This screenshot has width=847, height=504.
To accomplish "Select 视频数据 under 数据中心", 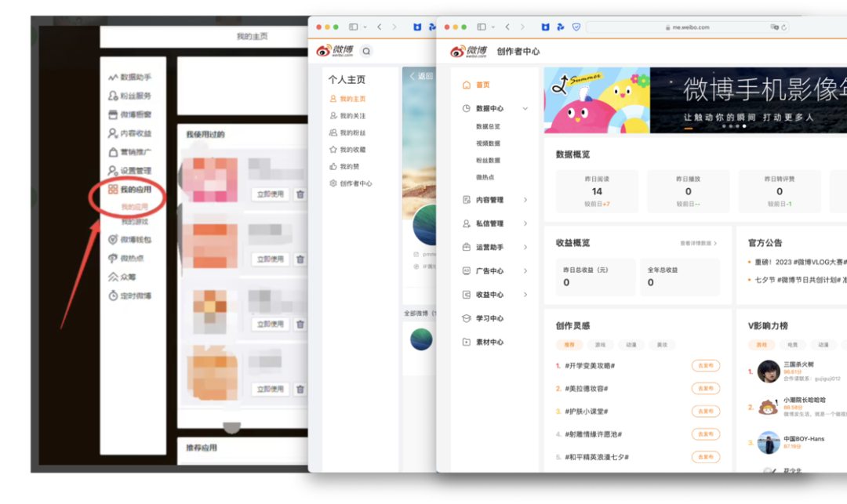I will [x=488, y=143].
